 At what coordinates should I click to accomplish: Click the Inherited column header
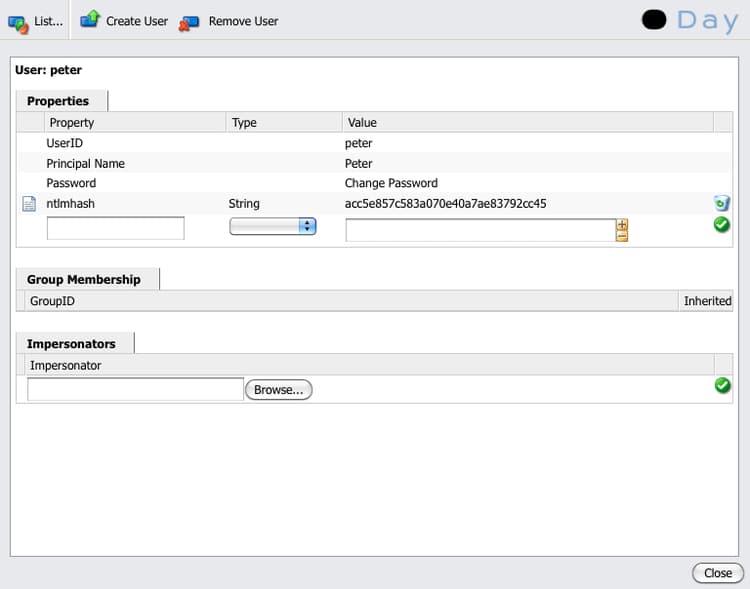pos(707,301)
